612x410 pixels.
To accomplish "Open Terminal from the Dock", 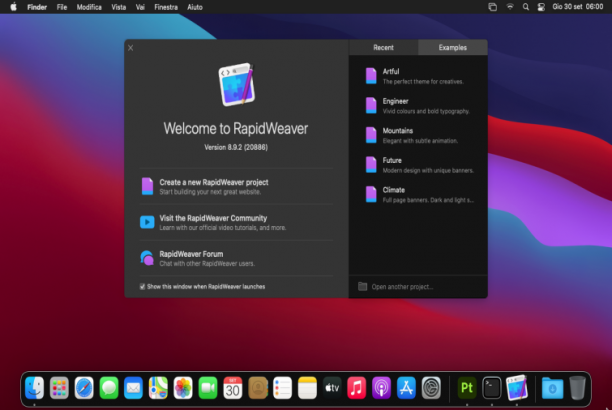I will click(492, 388).
